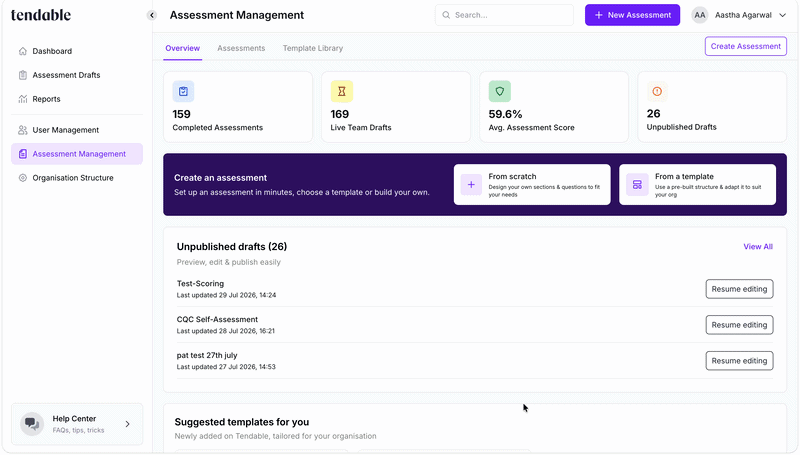800x455 pixels.
Task: Click the Live Team Drafts hourglass icon
Action: pos(341,91)
